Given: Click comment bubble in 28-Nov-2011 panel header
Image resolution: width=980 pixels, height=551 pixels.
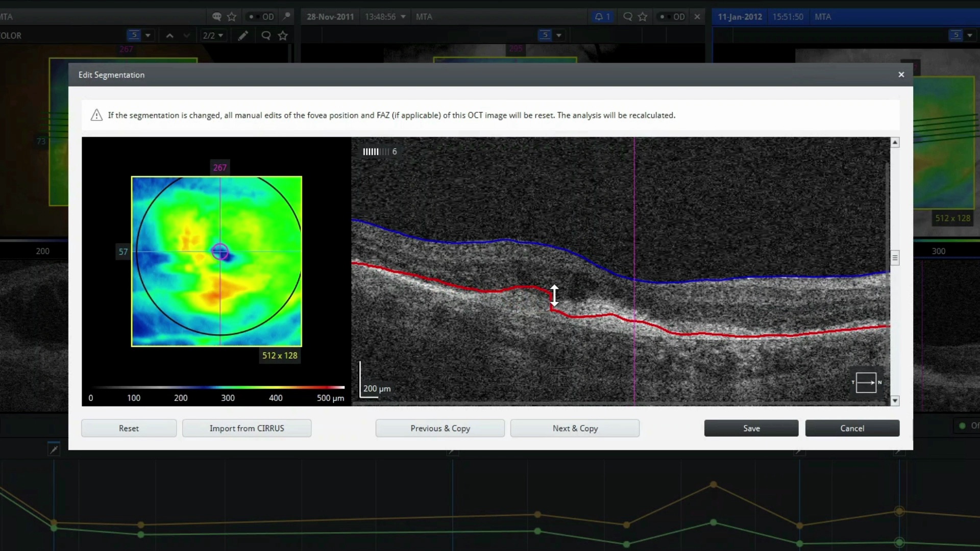Looking at the screenshot, I should [628, 17].
